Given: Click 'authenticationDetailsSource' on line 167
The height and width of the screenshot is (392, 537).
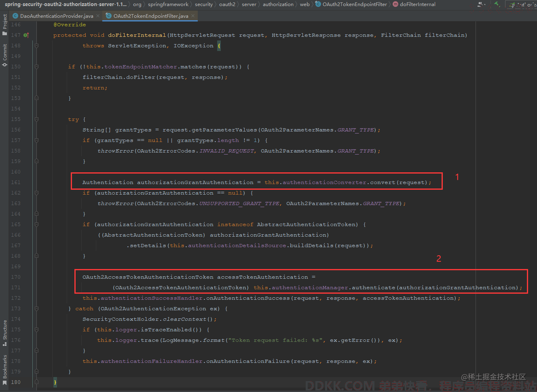Looking at the screenshot, I should click(x=237, y=246).
